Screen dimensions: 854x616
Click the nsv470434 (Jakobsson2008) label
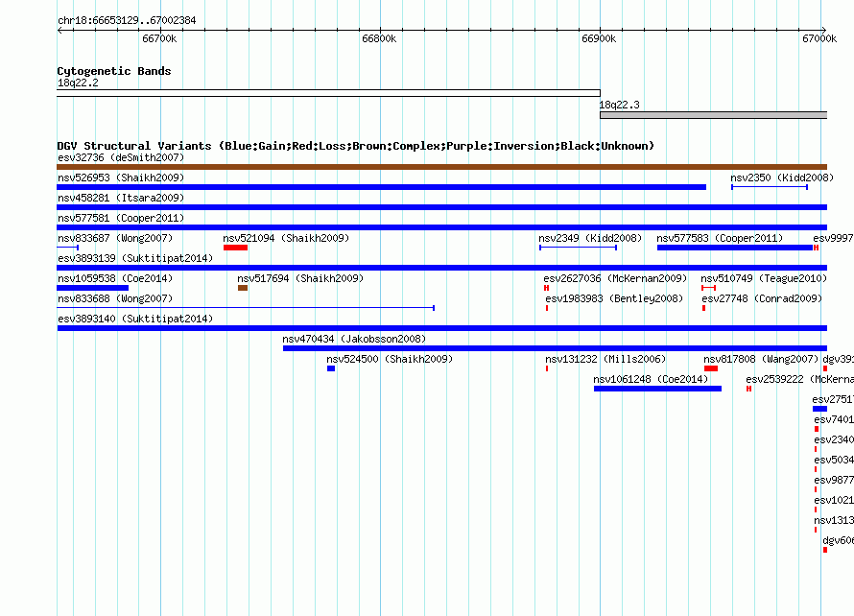[x=354, y=339]
